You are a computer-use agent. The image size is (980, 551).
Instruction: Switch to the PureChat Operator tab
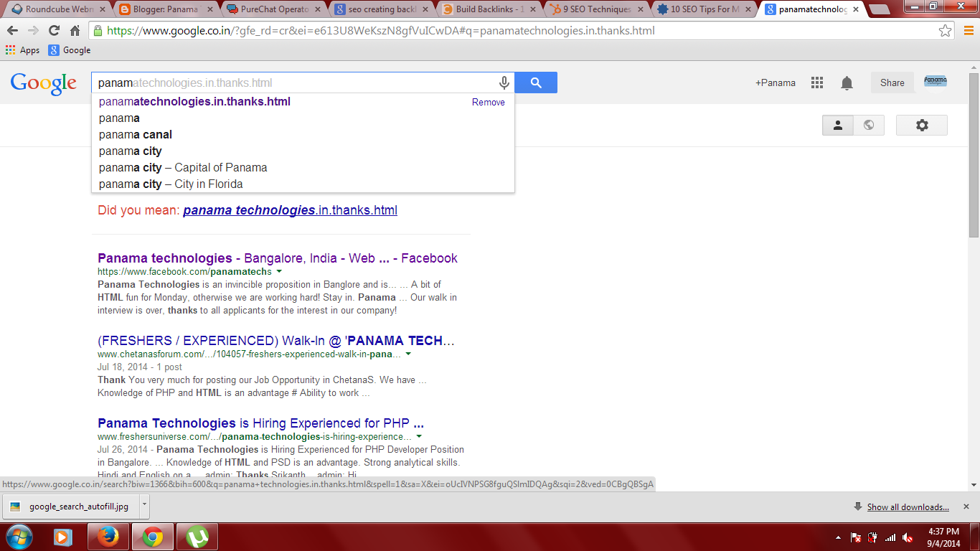(x=274, y=9)
